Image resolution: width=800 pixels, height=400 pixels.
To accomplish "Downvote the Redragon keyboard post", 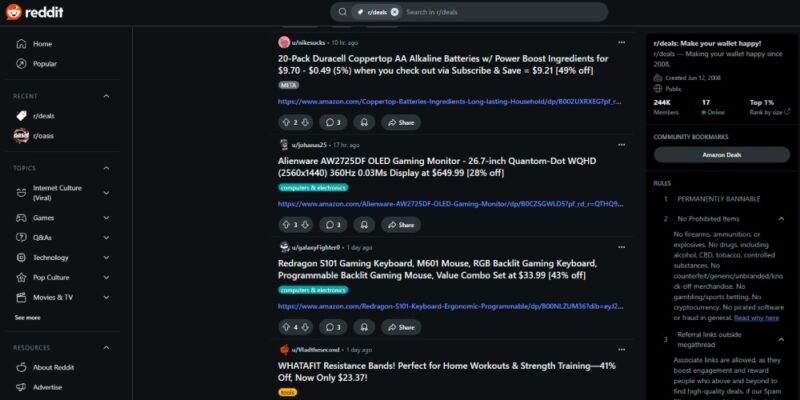I will tap(305, 327).
